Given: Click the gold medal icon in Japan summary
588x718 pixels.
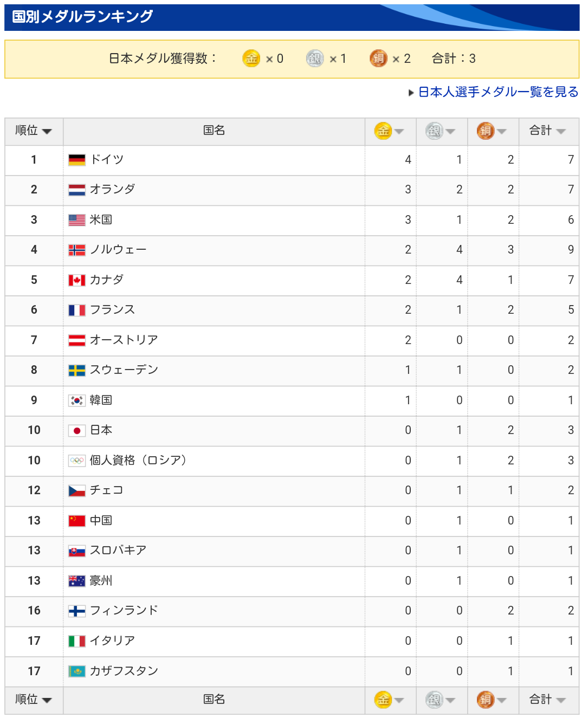Looking at the screenshot, I should (x=251, y=59).
